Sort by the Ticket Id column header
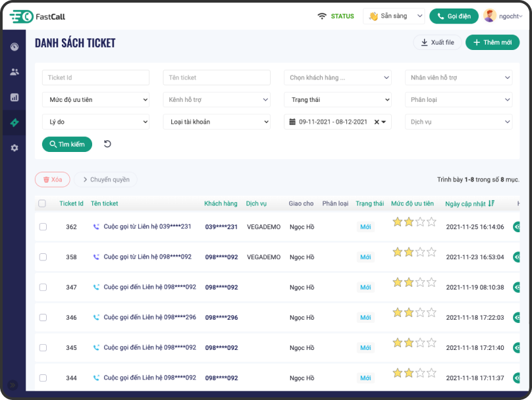532x400 pixels. [x=71, y=203]
